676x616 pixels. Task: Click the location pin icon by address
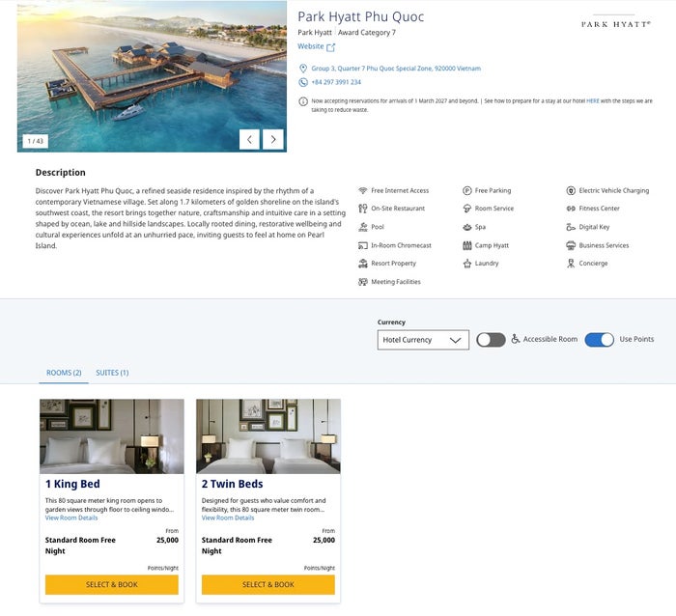[303, 69]
